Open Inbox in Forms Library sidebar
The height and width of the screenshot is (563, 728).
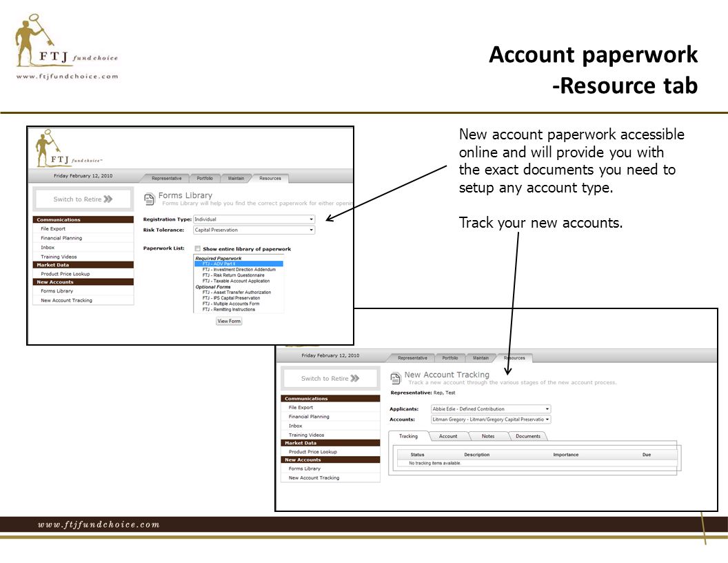point(48,247)
